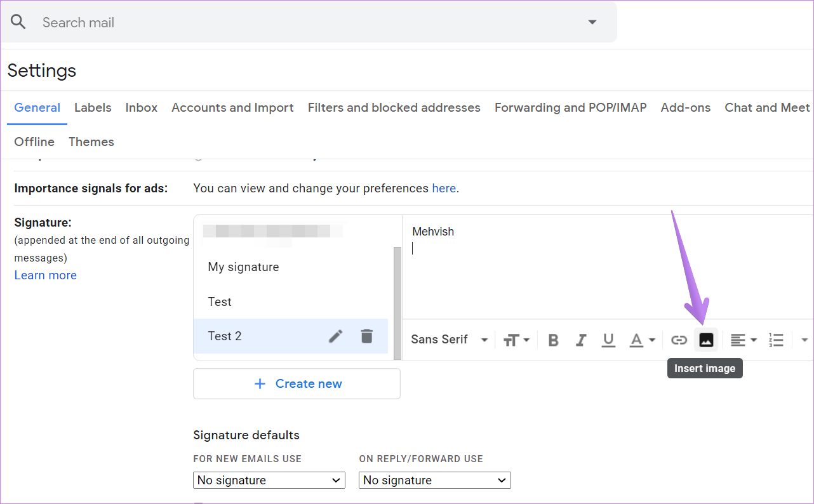Screen dimensions: 814x504
Task: Edit the Test 2 signature with the pencil icon
Action: 335,336
